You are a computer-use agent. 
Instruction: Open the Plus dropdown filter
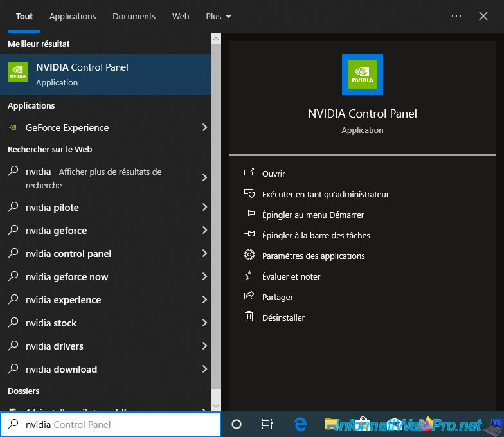coord(219,17)
